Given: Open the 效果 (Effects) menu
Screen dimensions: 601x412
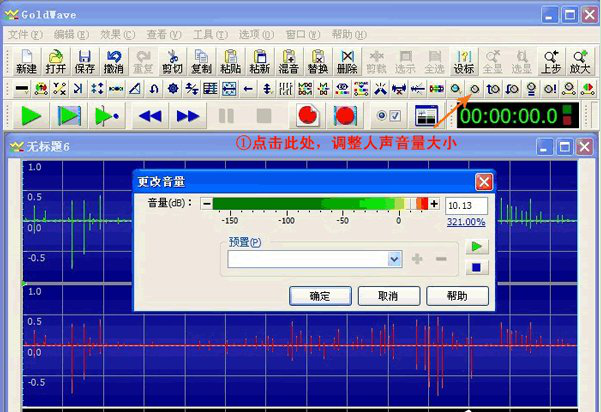Looking at the screenshot, I should tap(110, 34).
